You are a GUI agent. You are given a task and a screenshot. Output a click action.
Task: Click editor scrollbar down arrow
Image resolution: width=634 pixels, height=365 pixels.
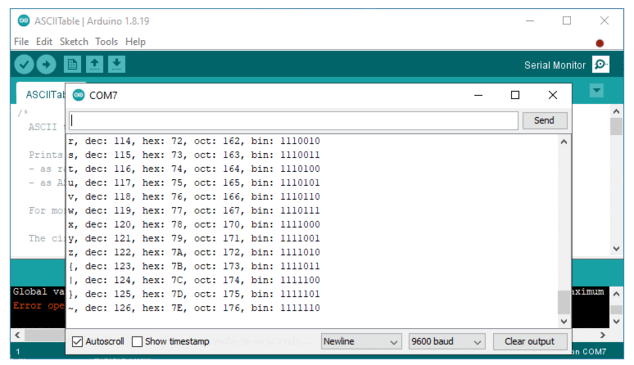(616, 249)
